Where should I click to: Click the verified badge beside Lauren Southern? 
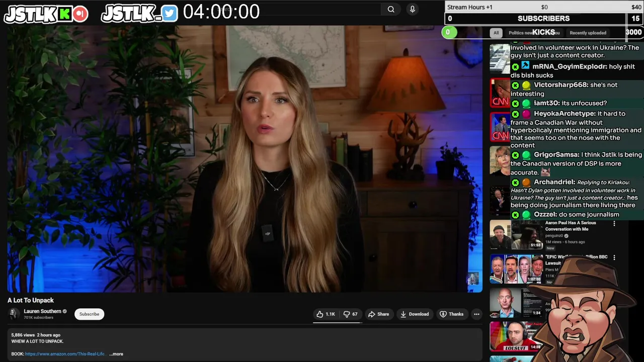coord(64,311)
